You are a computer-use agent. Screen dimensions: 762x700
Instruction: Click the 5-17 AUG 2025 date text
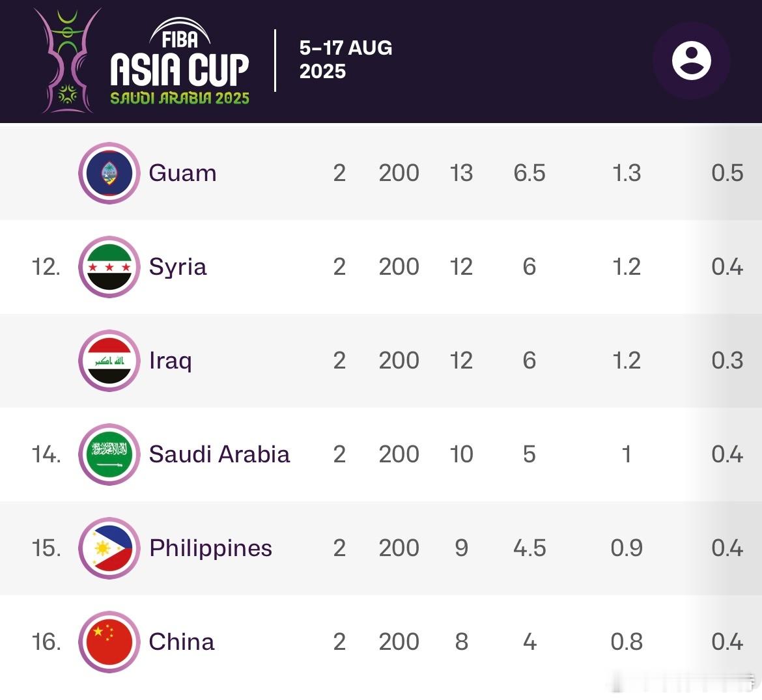pos(346,60)
